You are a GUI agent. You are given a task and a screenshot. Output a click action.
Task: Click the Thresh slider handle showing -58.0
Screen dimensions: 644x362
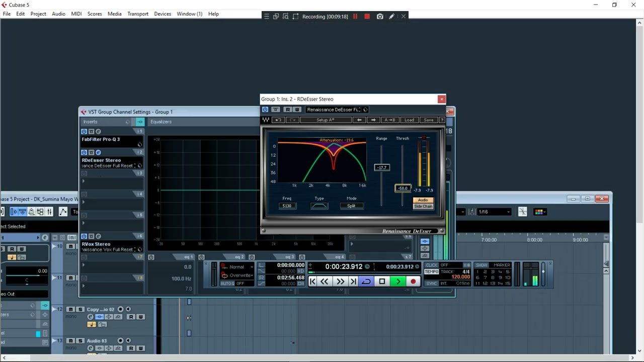click(403, 189)
